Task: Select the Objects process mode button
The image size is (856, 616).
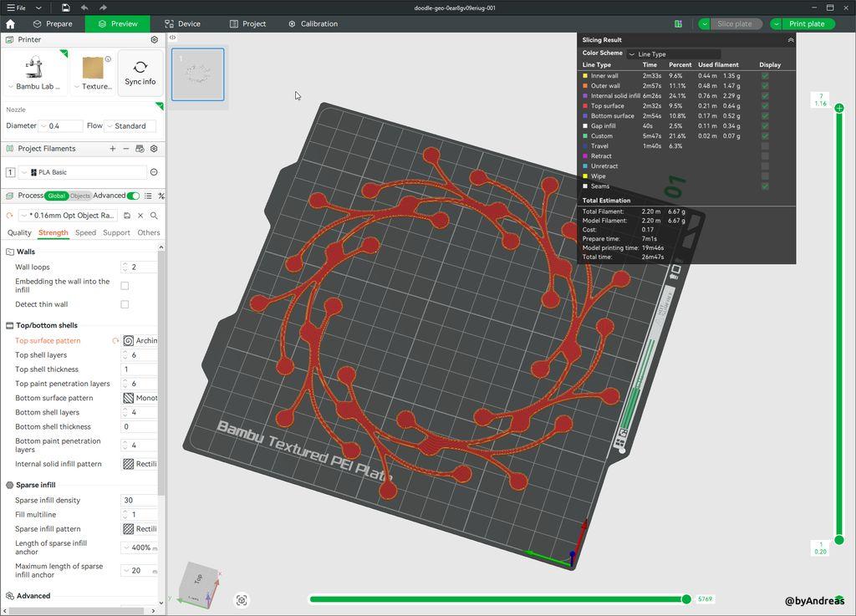Action: [80, 196]
